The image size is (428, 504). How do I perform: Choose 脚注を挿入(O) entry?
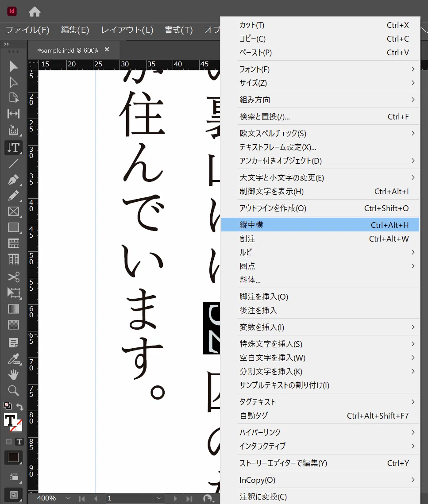click(x=320, y=296)
